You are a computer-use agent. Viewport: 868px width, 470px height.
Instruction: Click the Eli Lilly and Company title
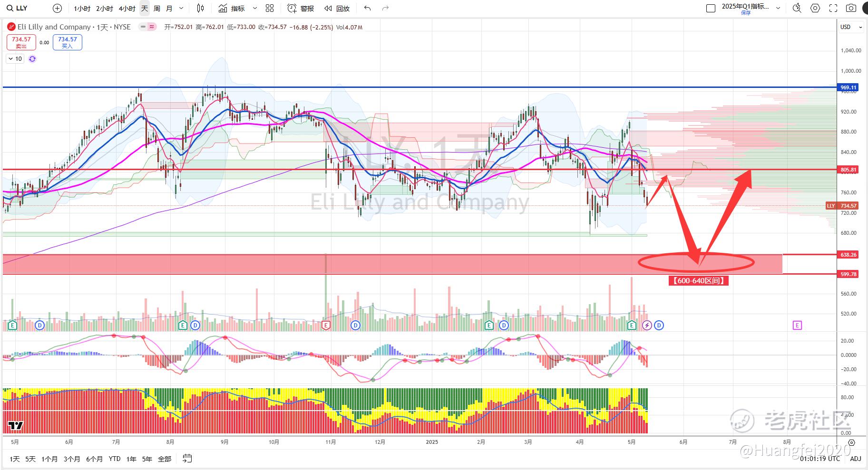coord(54,27)
